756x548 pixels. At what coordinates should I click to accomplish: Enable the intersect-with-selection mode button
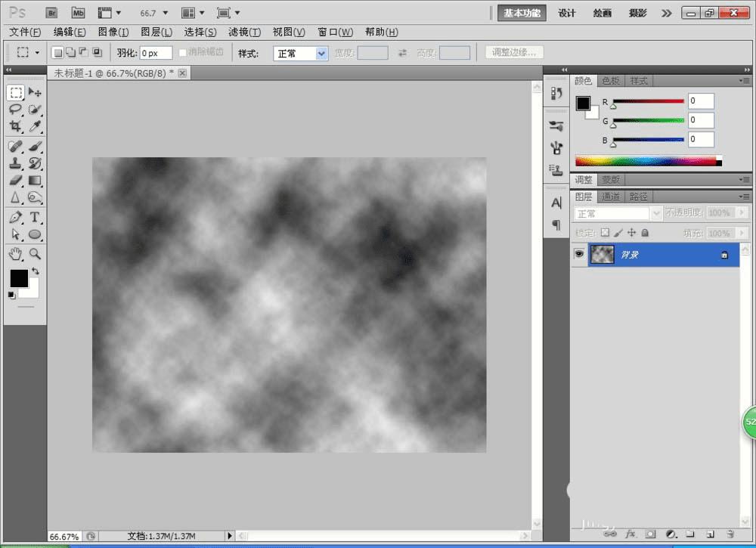(x=97, y=53)
